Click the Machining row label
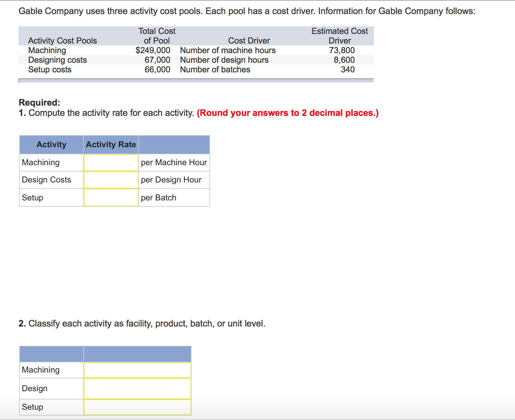This screenshot has height=420, width=515. click(40, 162)
